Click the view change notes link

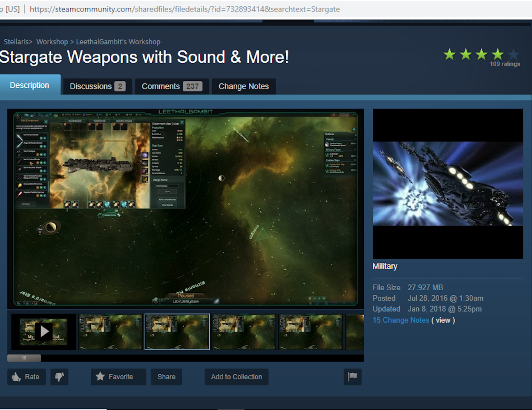point(443,320)
